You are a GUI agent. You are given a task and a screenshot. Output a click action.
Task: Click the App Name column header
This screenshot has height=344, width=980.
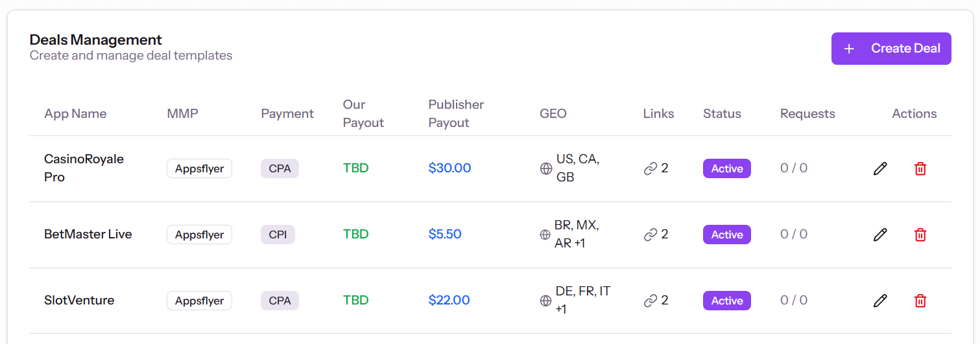(x=75, y=114)
